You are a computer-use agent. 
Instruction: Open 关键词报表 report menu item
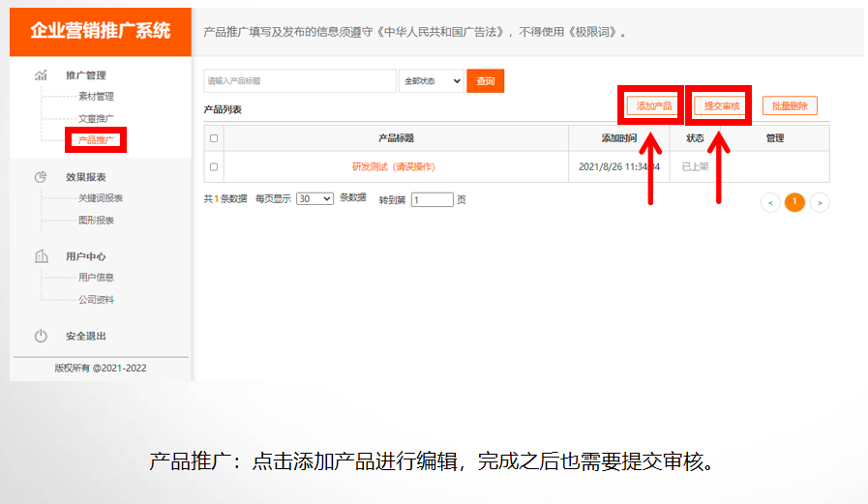coord(101,198)
